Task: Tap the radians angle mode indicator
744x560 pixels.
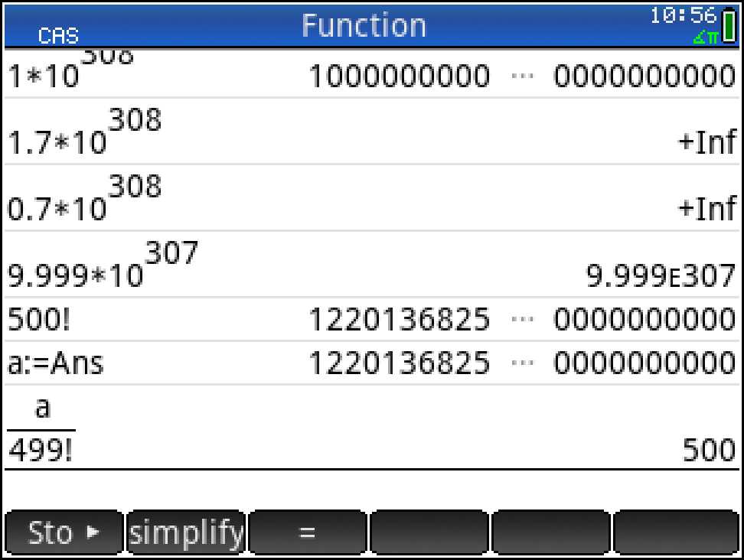Action: tap(705, 37)
